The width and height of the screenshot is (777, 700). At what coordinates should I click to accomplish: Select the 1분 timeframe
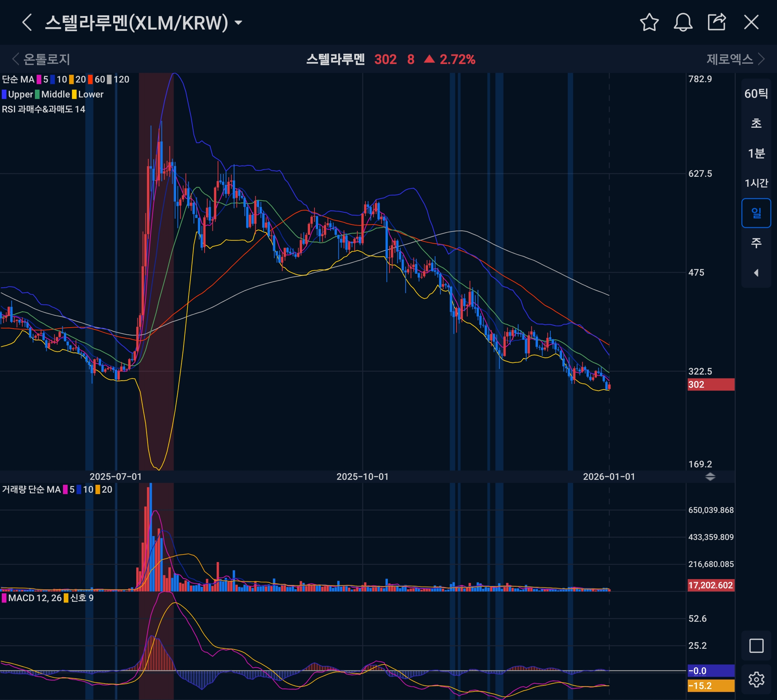(756, 153)
